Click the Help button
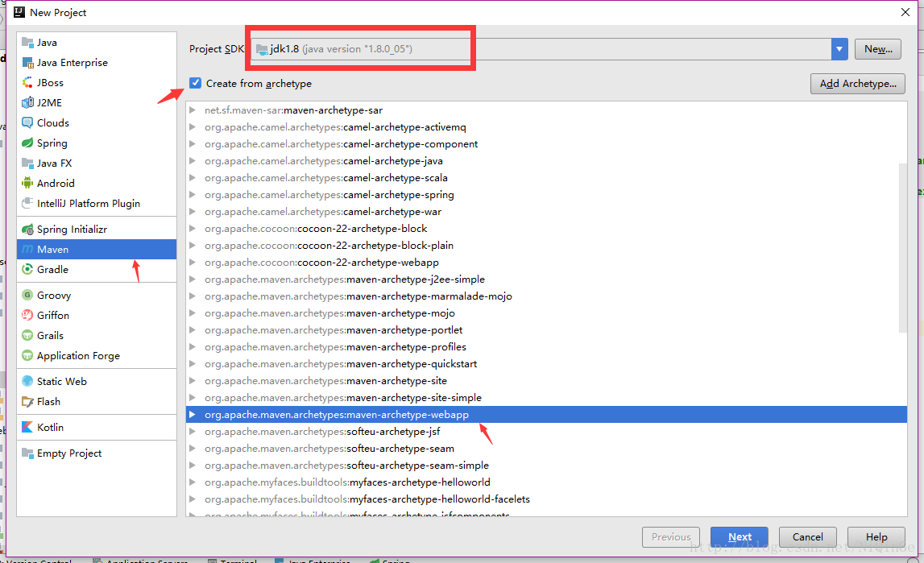The height and width of the screenshot is (563, 924). [876, 537]
